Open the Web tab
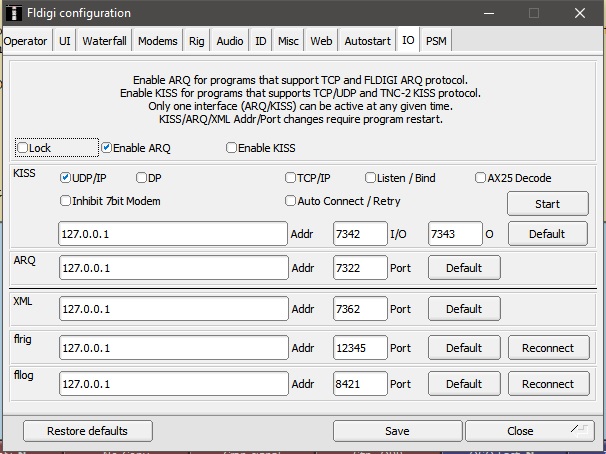606x454 pixels. 321,41
